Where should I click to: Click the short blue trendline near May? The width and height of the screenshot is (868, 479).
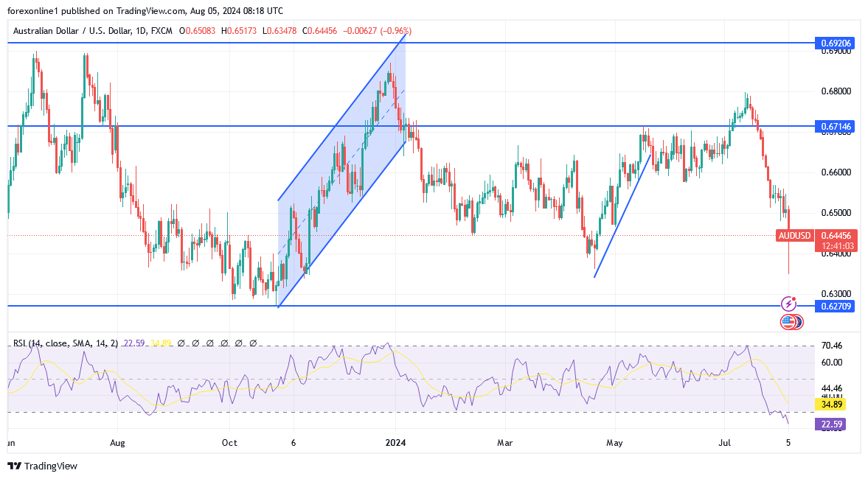(622, 216)
